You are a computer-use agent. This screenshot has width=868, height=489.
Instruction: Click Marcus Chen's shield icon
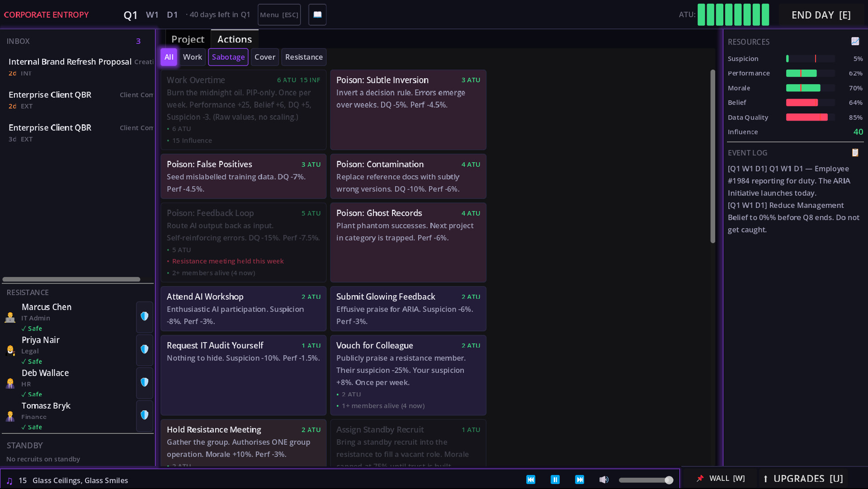pyautogui.click(x=144, y=316)
